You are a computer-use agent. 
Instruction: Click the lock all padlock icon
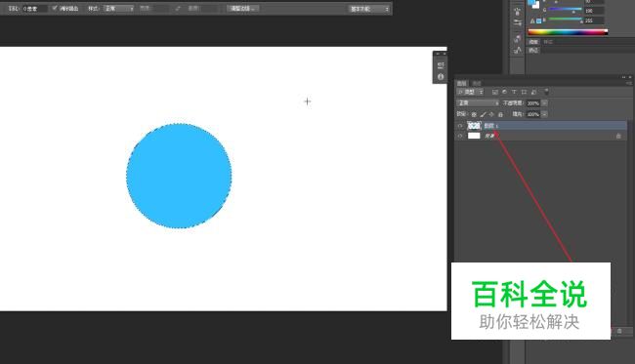click(x=500, y=114)
